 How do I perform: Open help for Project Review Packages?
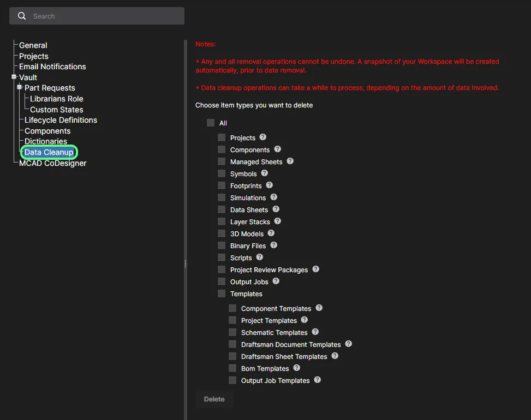click(316, 269)
